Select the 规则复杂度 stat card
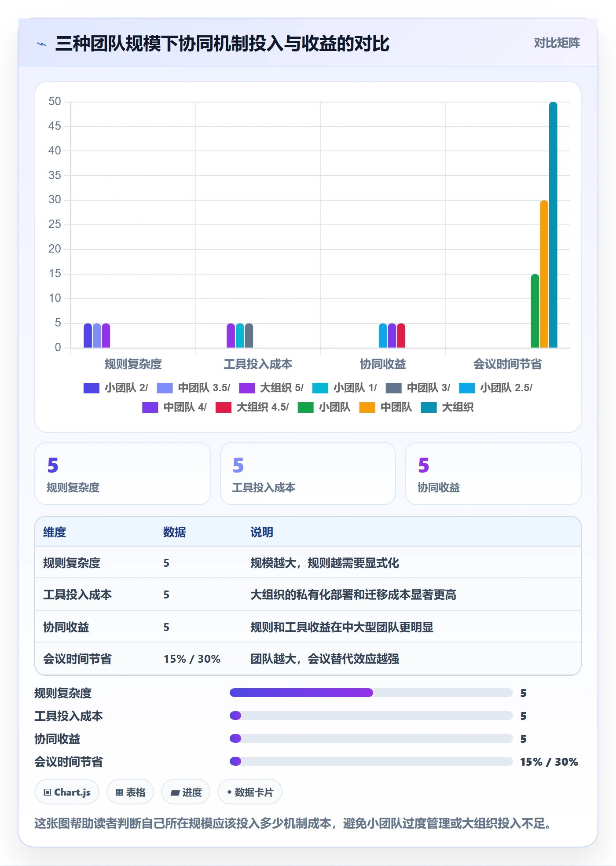616x866 pixels. click(x=123, y=473)
